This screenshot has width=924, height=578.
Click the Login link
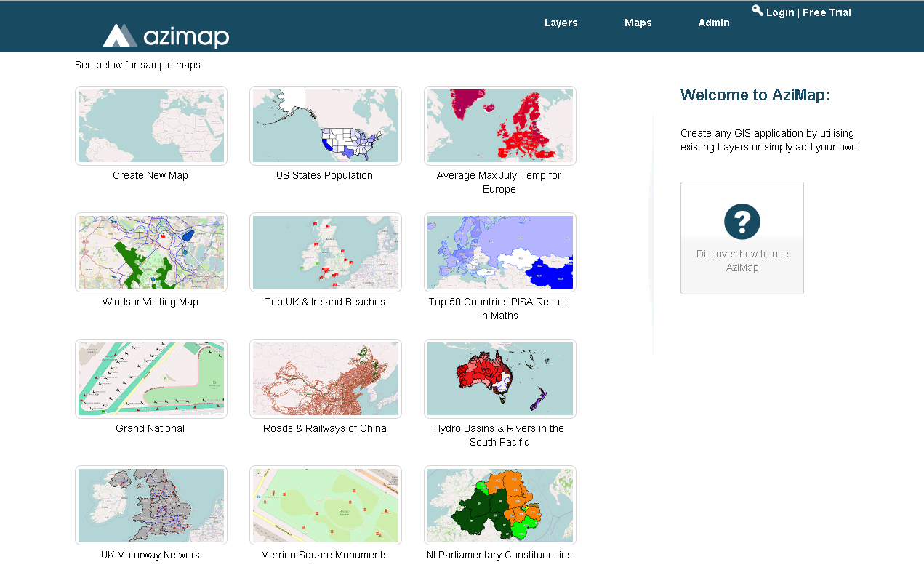tap(780, 12)
